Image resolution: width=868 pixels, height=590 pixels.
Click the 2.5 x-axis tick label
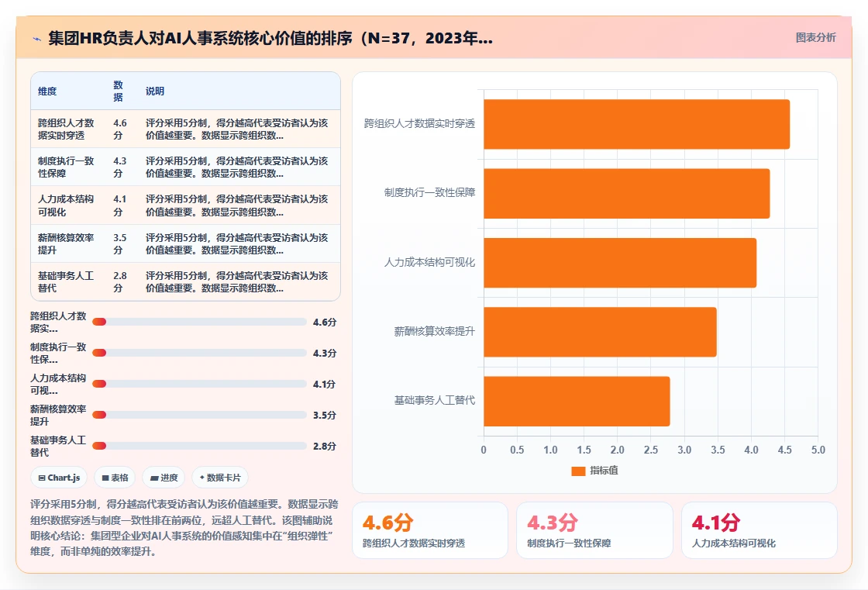point(651,450)
